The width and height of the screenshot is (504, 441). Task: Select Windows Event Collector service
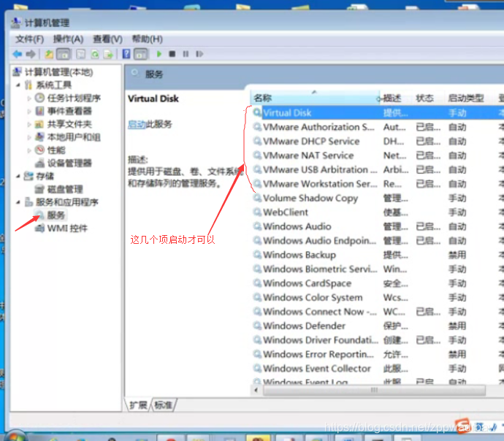(x=378, y=369)
